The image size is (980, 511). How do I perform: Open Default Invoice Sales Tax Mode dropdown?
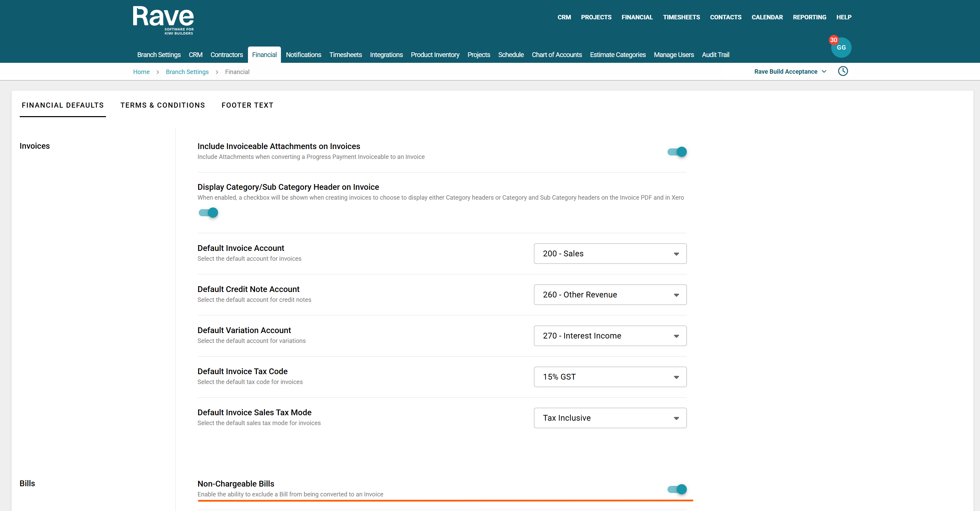610,418
